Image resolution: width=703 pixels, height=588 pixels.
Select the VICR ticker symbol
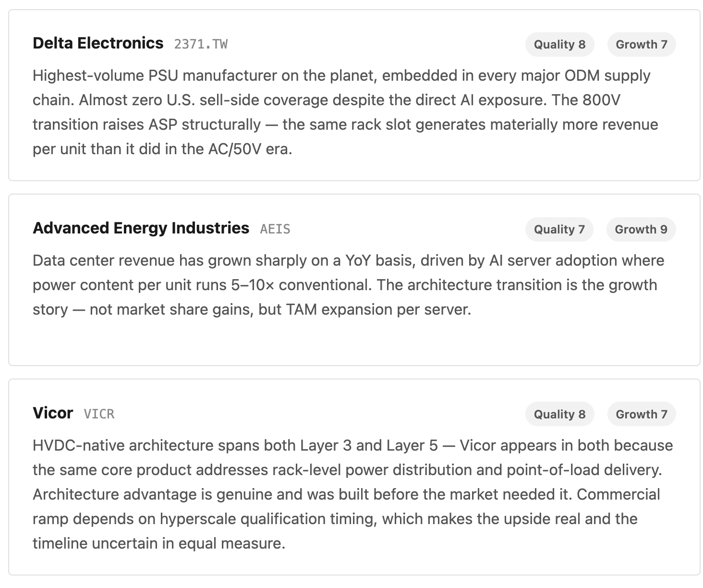(x=99, y=414)
